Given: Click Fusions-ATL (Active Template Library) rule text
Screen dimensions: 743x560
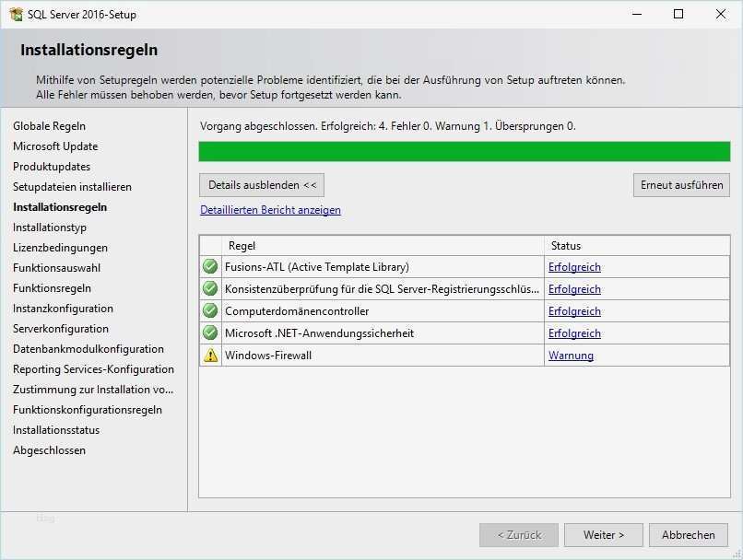Looking at the screenshot, I should coord(316,267).
